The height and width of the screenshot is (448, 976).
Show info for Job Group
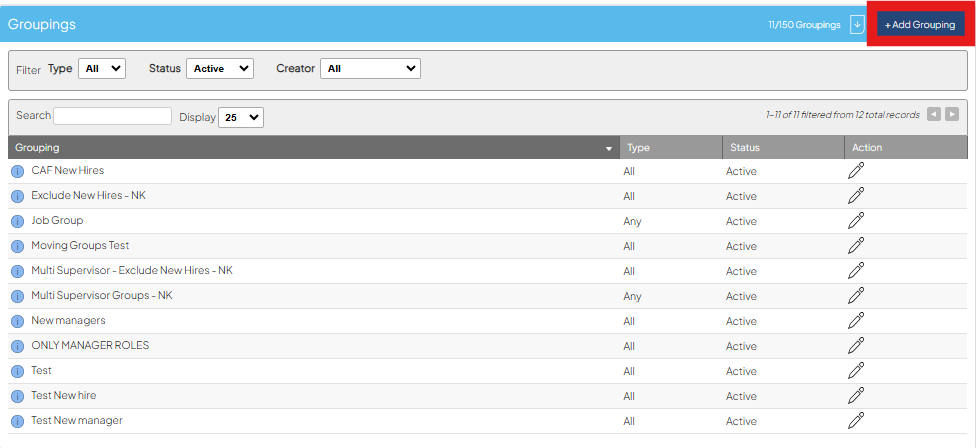tap(17, 221)
